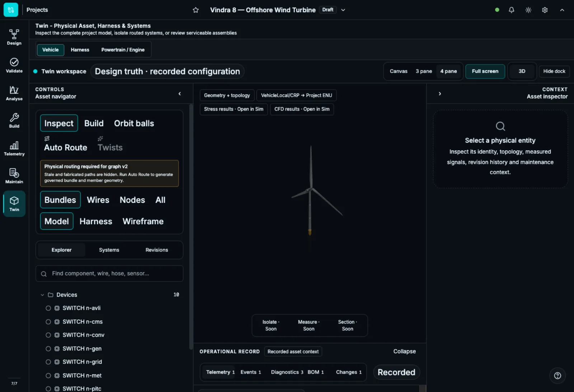Open the Telemetry module in sidebar
The height and width of the screenshot is (392, 574).
[x=14, y=148]
